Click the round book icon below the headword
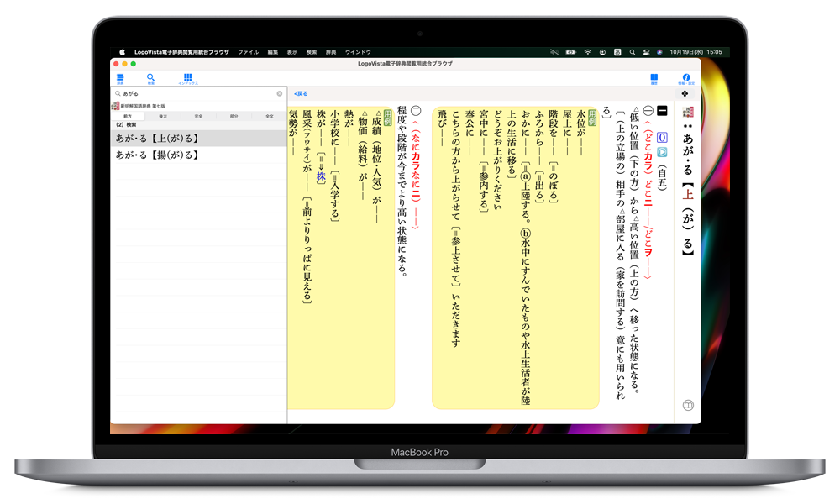The image size is (840, 504). pos(689,406)
